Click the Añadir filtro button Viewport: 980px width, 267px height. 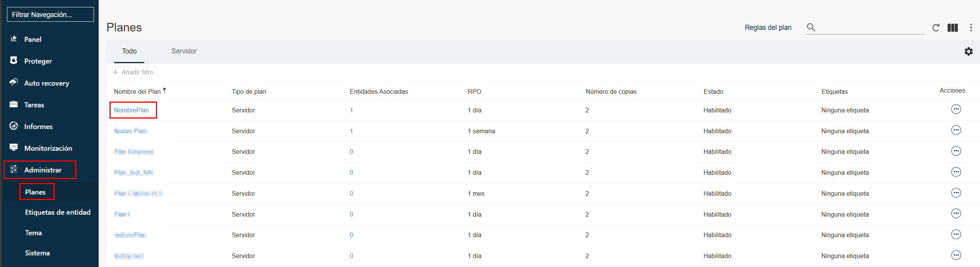[x=134, y=72]
